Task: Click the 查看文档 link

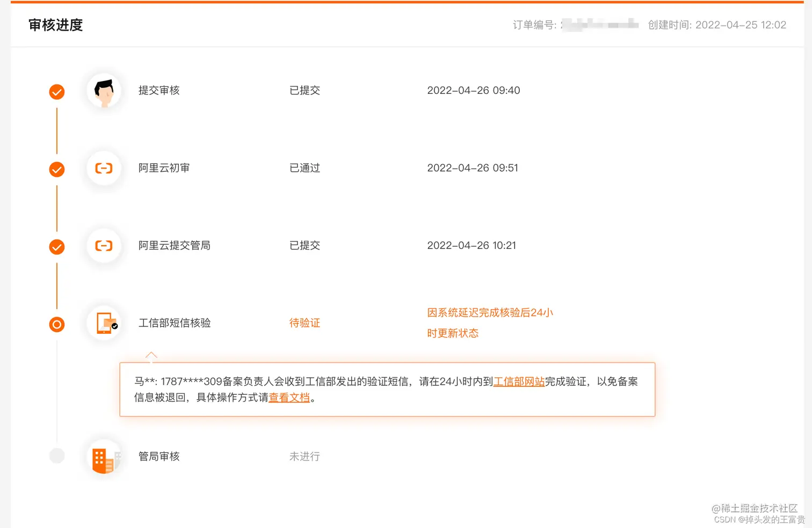Action: 289,398
